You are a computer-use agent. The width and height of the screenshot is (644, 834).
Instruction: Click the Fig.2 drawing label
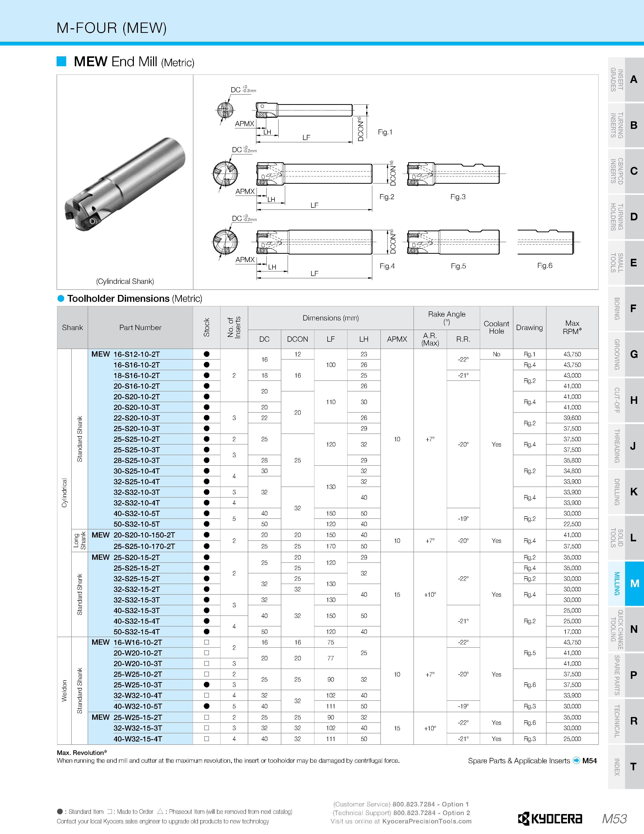coord(386,197)
